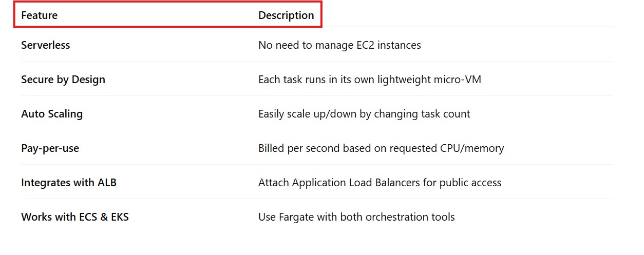Viewport: 644px width, 255px height.
Task: Click the Feature column header
Action: [39, 15]
